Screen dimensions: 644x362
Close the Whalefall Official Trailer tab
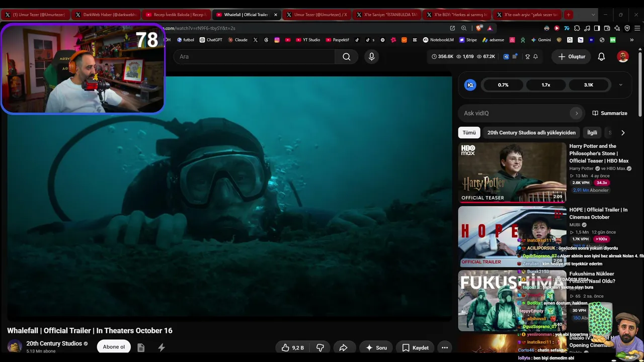click(x=275, y=15)
